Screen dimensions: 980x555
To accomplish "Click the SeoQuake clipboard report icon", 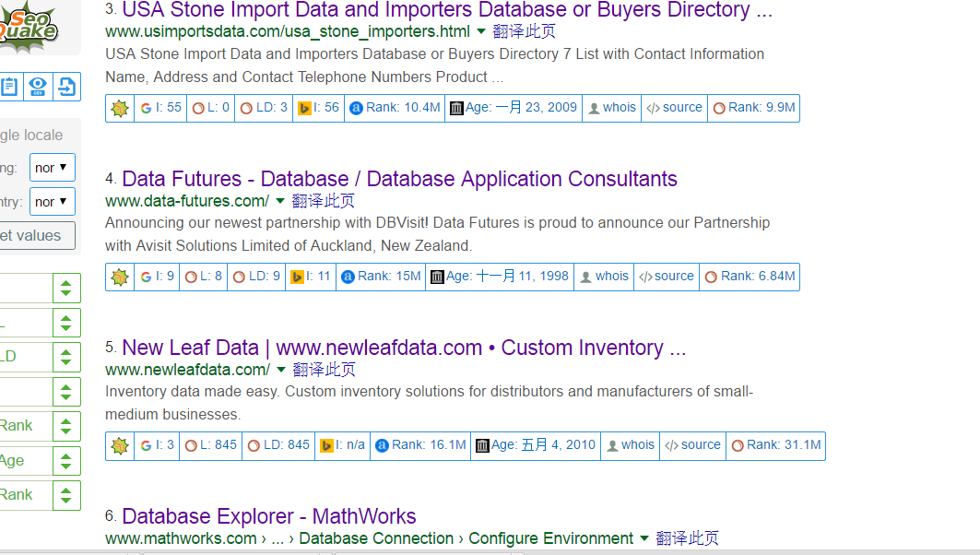I will tap(11, 87).
